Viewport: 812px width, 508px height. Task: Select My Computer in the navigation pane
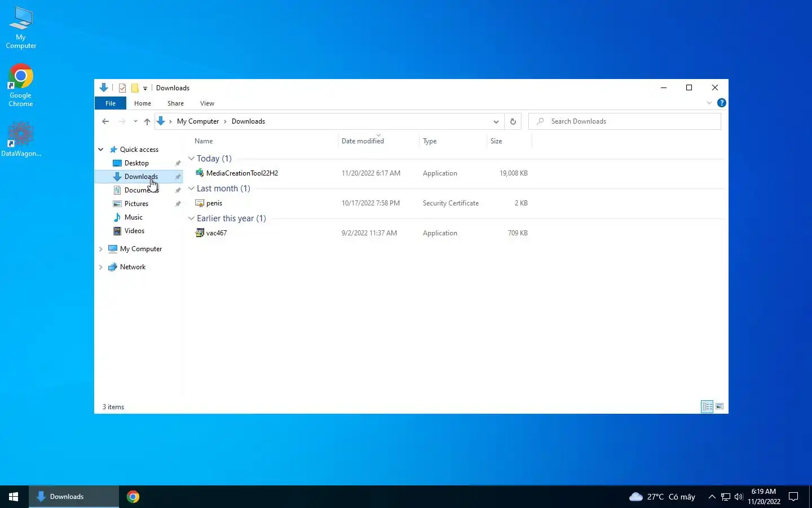click(141, 249)
